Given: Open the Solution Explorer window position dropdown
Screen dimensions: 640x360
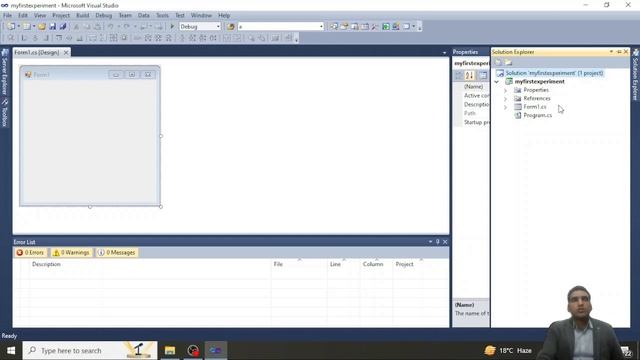Looking at the screenshot, I should tap(611, 52).
